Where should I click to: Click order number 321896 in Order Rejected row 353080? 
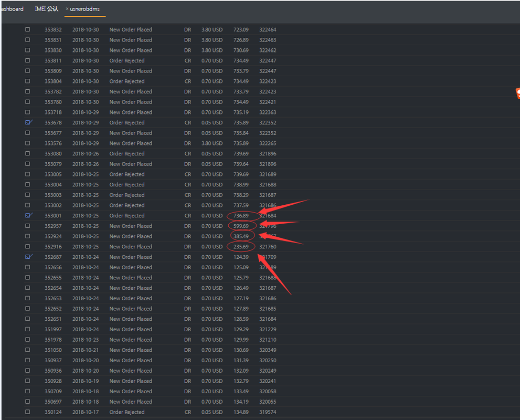268,154
